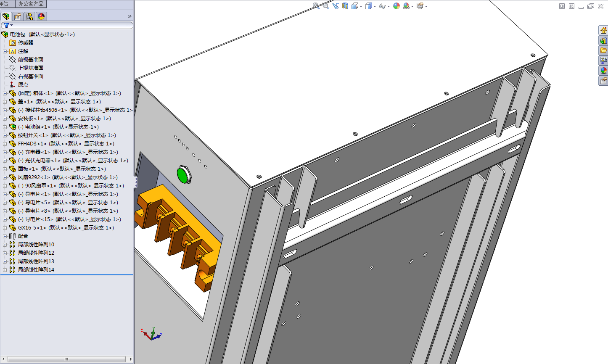Image resolution: width=608 pixels, height=364 pixels.
Task: Expand the panel tabs with double chevron
Action: (130, 16)
